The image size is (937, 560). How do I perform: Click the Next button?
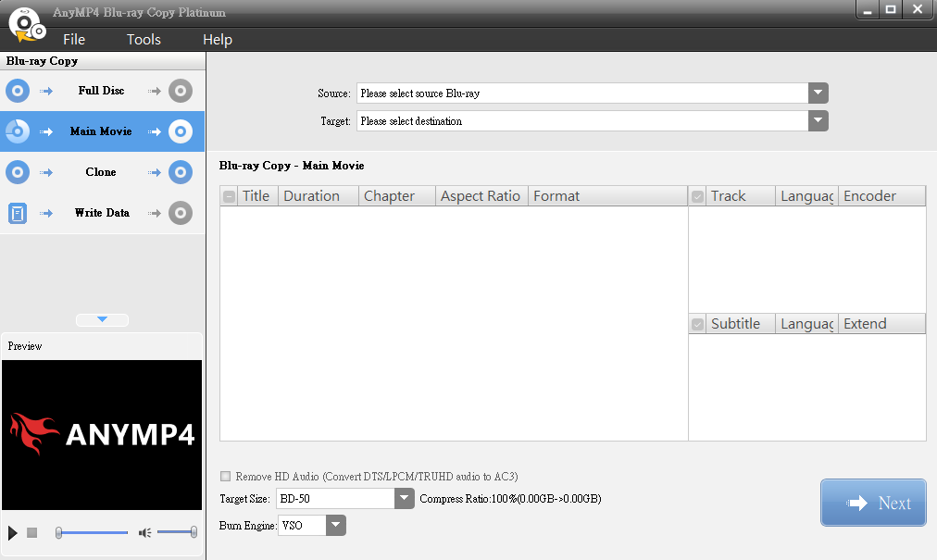click(873, 503)
